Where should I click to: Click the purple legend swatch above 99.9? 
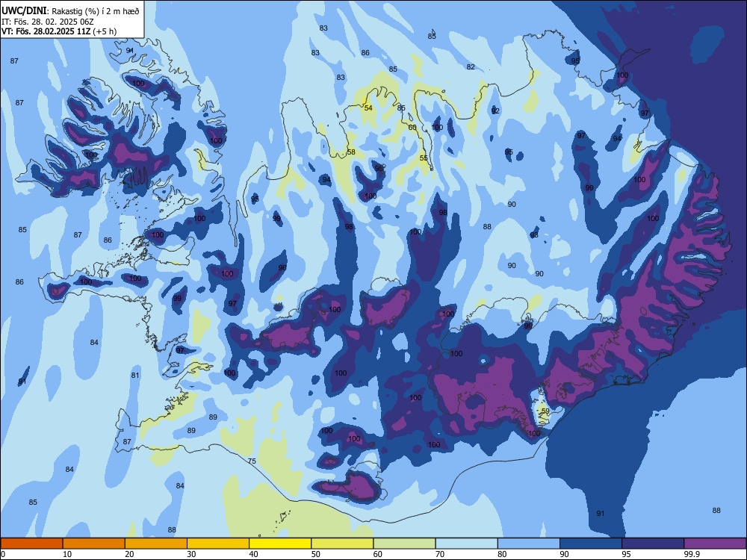[715, 544]
